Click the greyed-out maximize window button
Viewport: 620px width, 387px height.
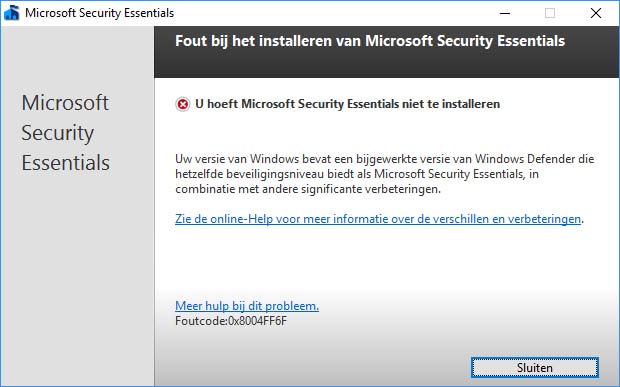[x=550, y=13]
